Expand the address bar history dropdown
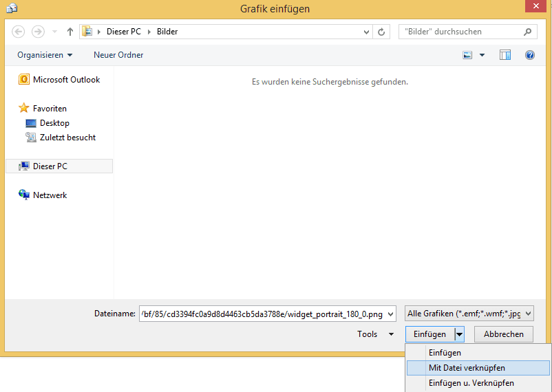This screenshot has width=552, height=392. (367, 32)
